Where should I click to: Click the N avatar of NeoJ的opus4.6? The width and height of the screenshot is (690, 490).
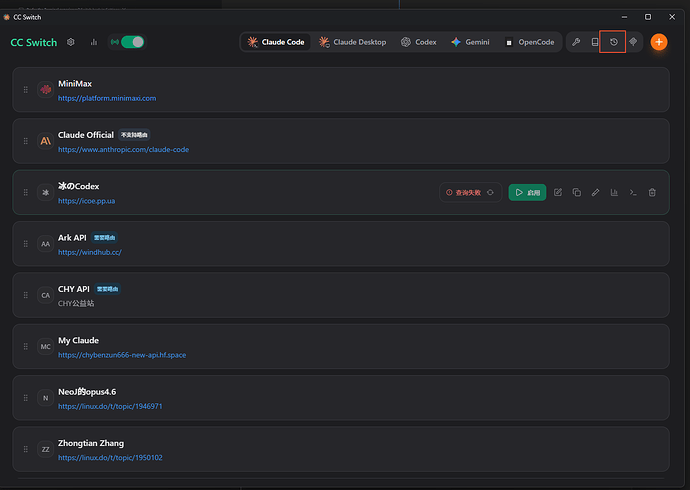[x=45, y=398]
